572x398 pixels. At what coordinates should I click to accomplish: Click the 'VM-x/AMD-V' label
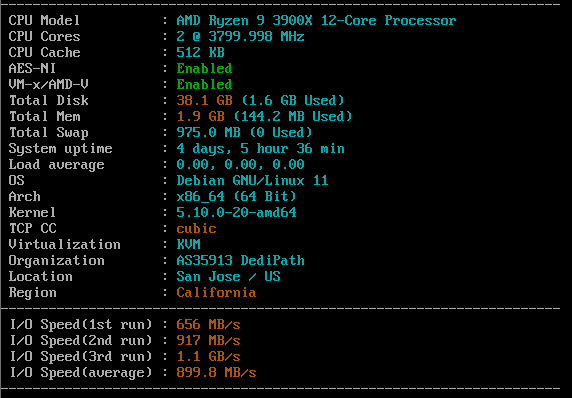click(x=48, y=84)
